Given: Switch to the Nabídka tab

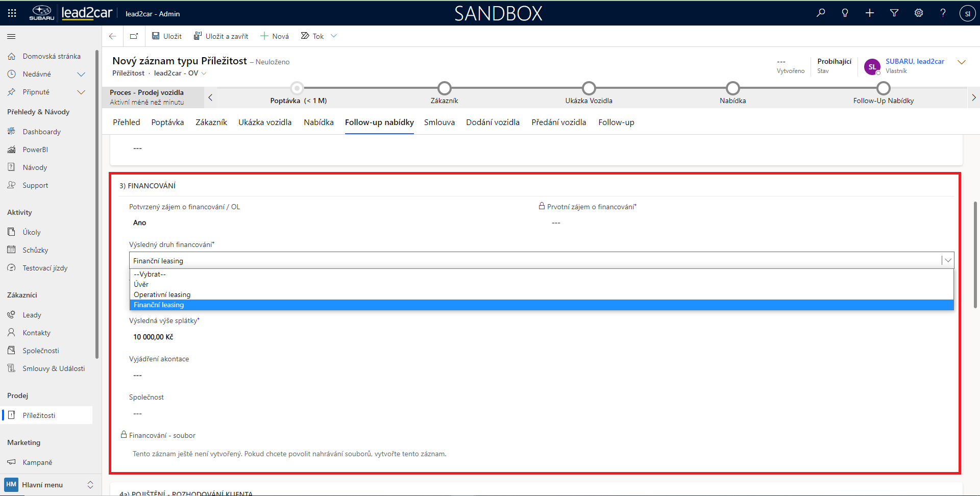Looking at the screenshot, I should coord(318,122).
